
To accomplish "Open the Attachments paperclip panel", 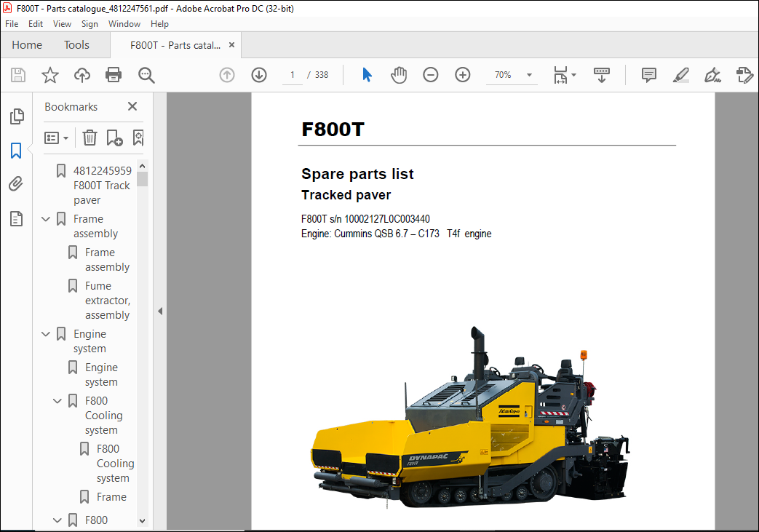I will pos(16,184).
